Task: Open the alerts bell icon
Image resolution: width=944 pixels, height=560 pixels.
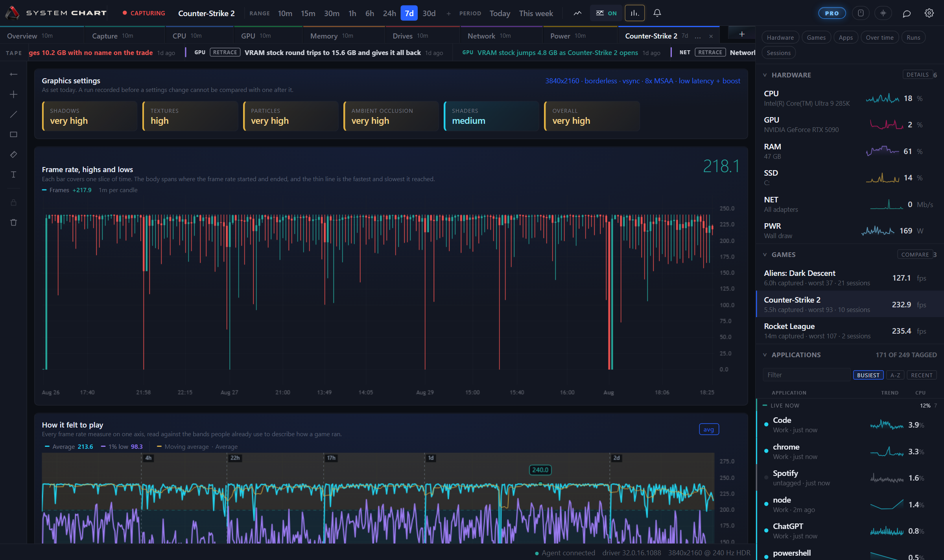Action: pyautogui.click(x=657, y=13)
